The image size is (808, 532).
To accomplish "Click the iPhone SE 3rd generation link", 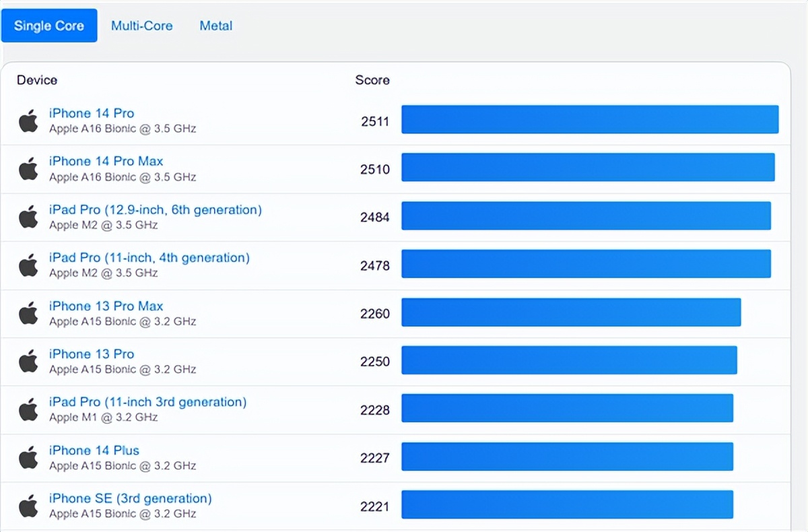I will click(x=129, y=498).
